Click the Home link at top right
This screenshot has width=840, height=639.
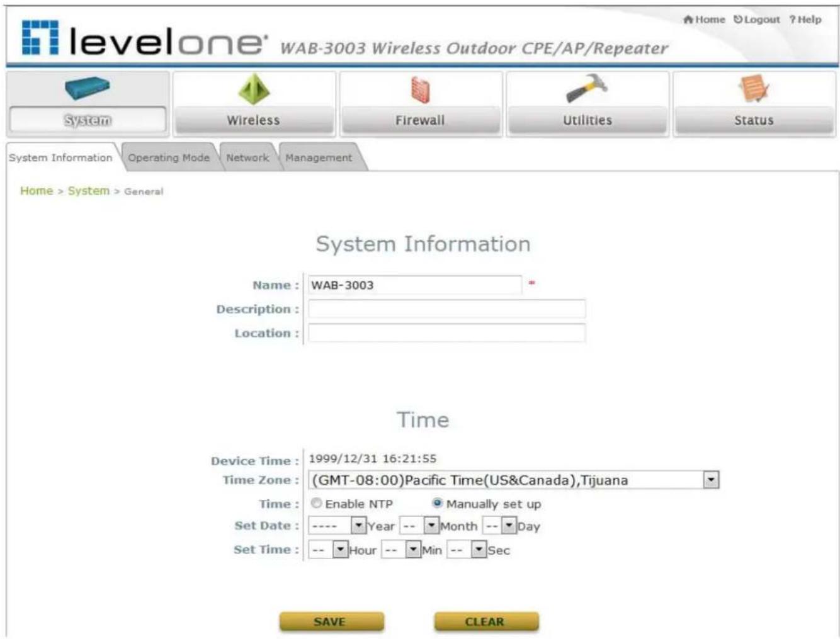coord(705,20)
